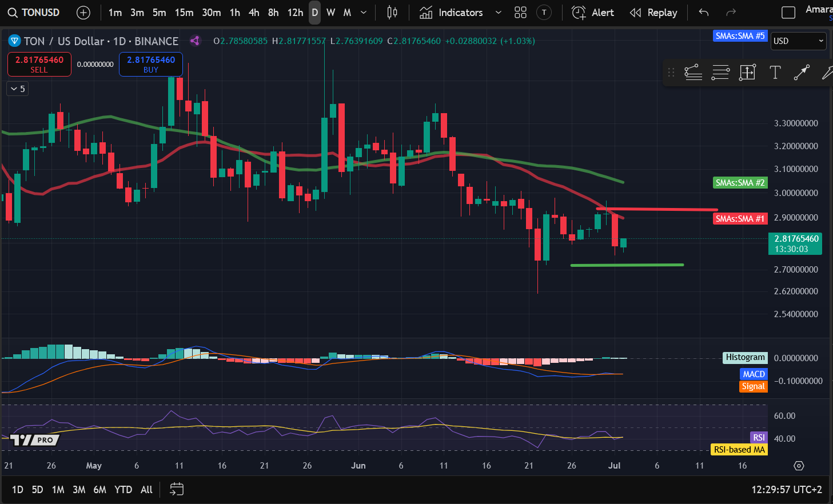Add symbol with plus icon

point(83,13)
